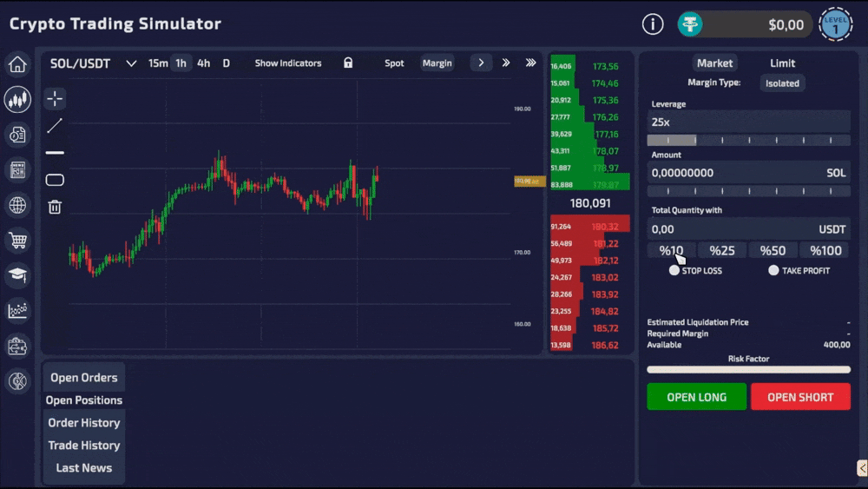This screenshot has width=868, height=489.
Task: Select the %50 quantity button
Action: [773, 250]
